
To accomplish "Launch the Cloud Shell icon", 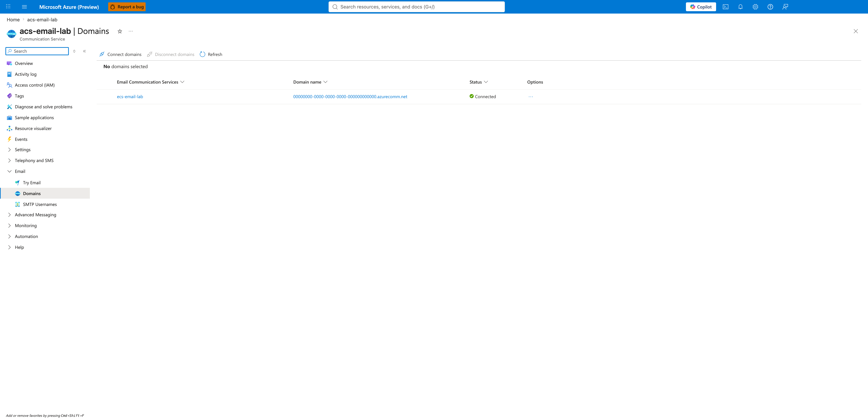I will (725, 7).
